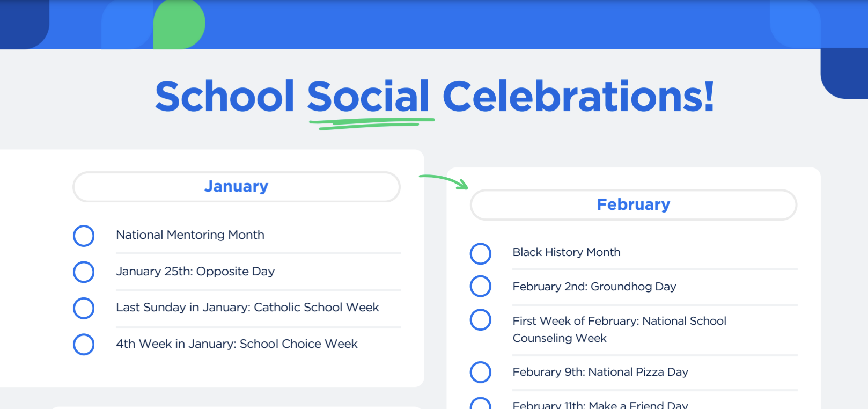
Task: Open the National Mentoring Month entry
Action: click(x=190, y=235)
